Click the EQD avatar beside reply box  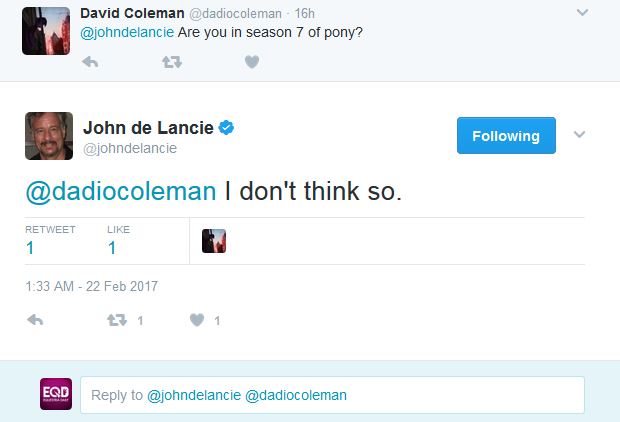55,394
